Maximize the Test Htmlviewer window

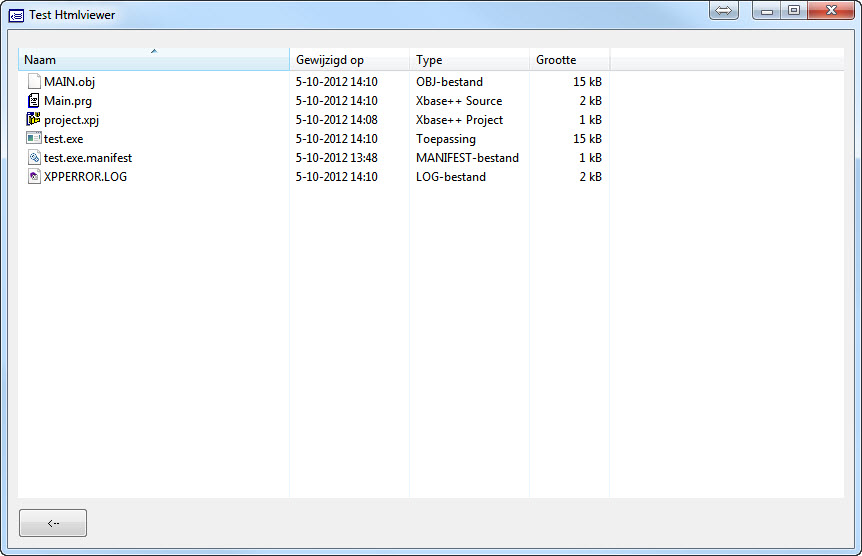[x=794, y=10]
